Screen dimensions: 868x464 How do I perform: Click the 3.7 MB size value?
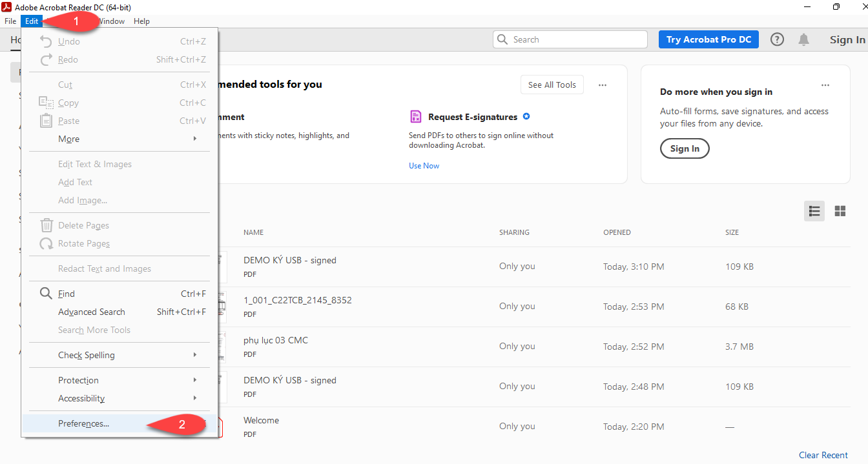tap(739, 347)
